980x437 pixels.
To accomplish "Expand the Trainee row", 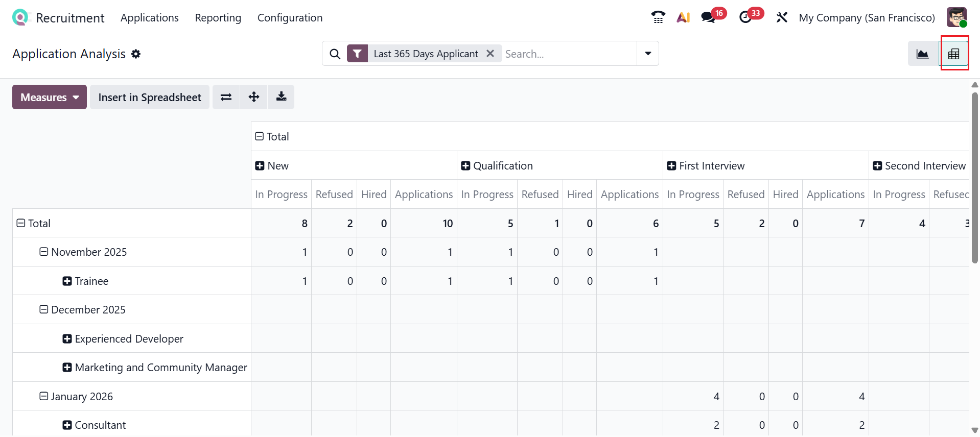I will (67, 281).
